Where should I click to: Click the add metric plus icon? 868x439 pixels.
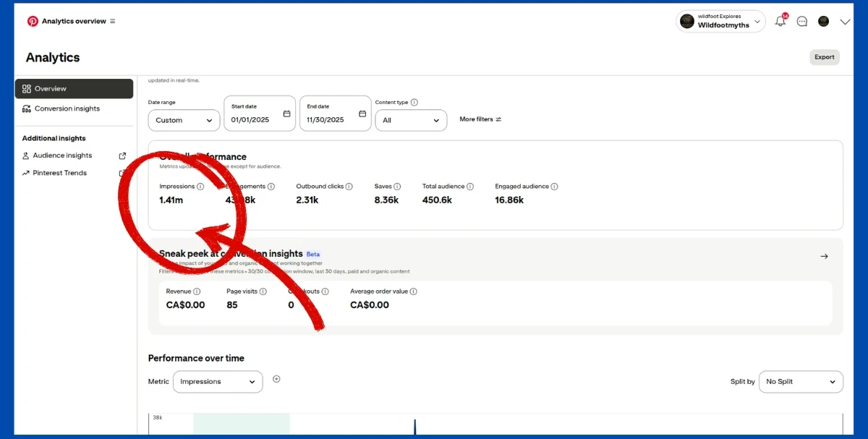coord(276,379)
